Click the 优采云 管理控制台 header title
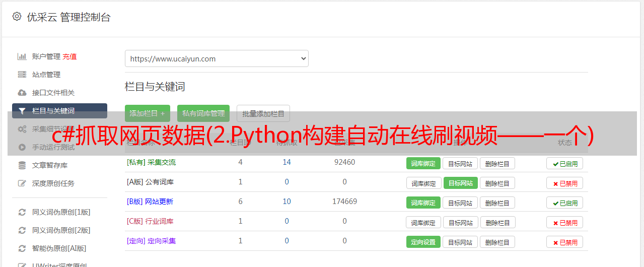The width and height of the screenshot is (644, 267). pos(68,17)
